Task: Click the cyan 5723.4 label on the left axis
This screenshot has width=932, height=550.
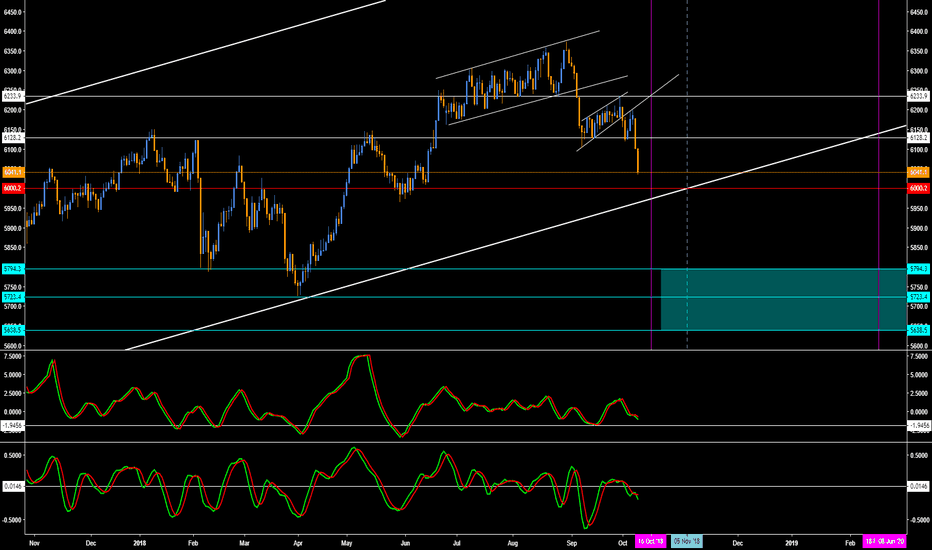Action: (12, 297)
